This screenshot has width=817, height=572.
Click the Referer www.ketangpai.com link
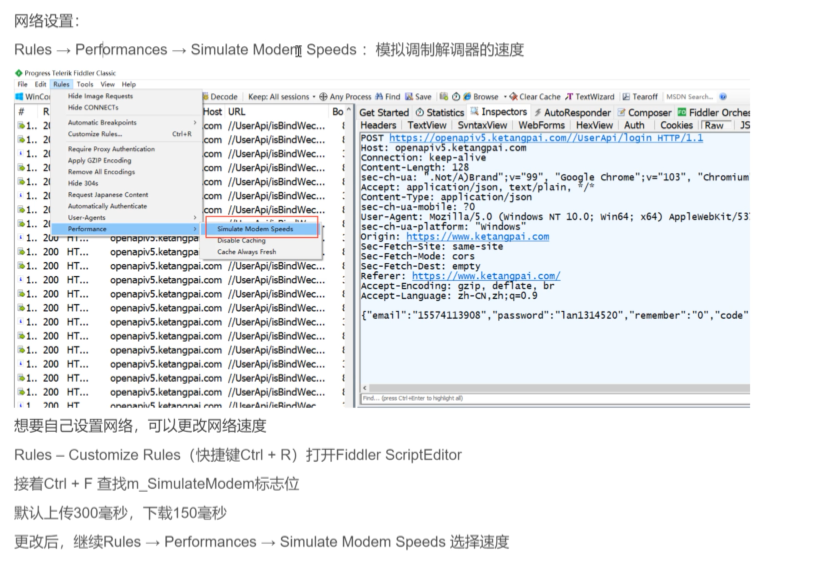(486, 276)
